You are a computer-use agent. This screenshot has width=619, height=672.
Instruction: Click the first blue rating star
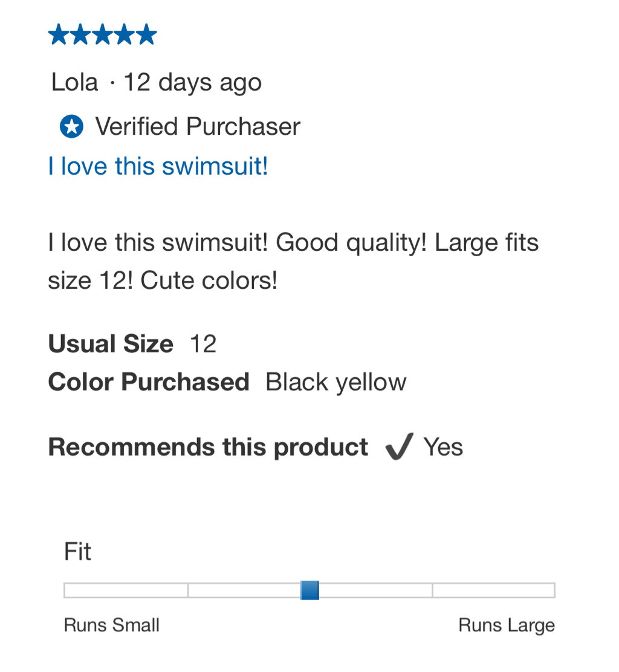pyautogui.click(x=59, y=35)
